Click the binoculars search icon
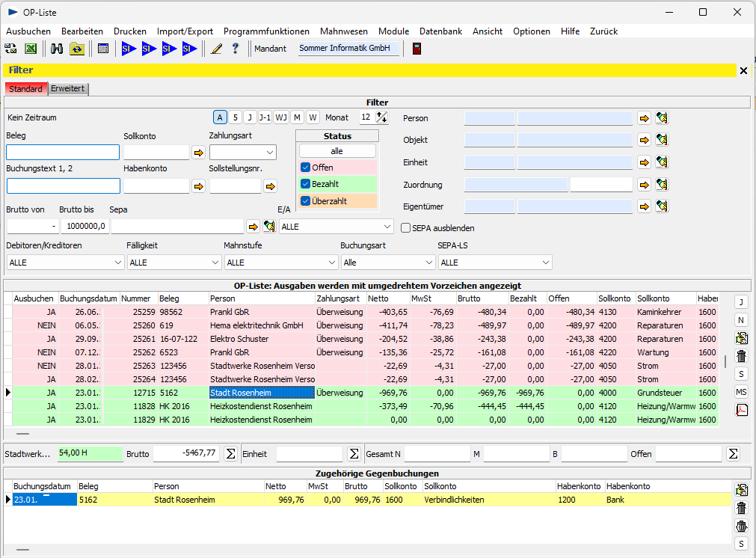Viewport: 756px width, 558px height. click(x=57, y=49)
